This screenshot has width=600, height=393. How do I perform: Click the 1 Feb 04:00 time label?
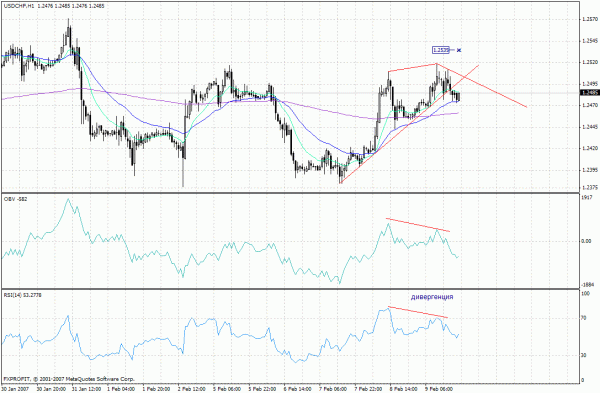(x=121, y=389)
